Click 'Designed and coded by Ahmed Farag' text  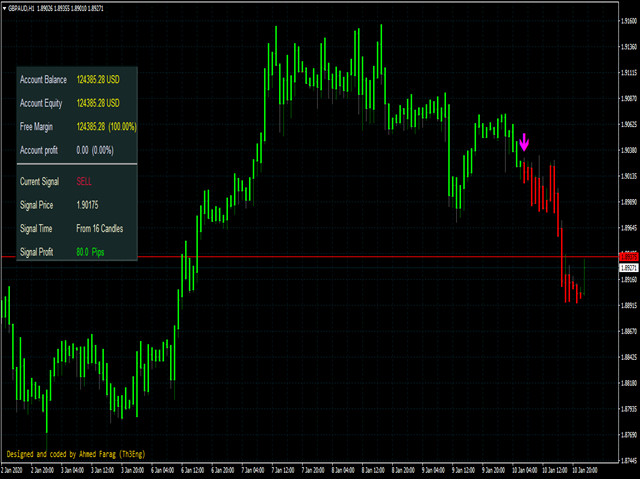tap(77, 454)
